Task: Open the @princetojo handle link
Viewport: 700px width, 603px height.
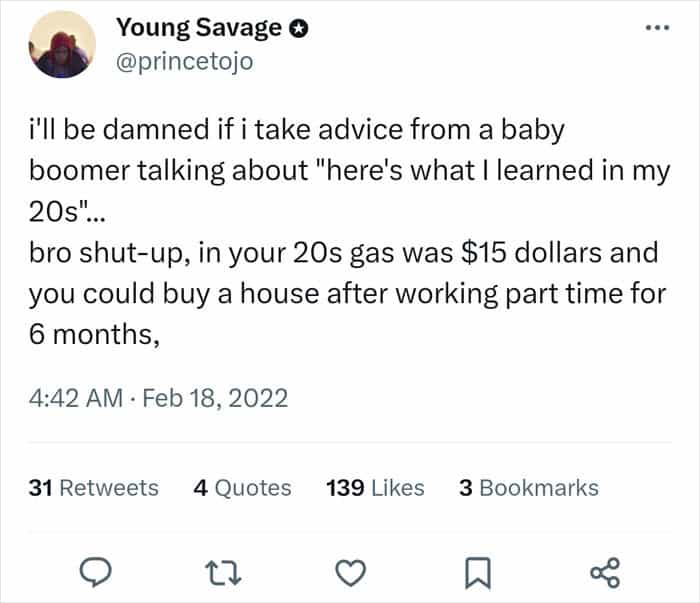Action: [186, 62]
